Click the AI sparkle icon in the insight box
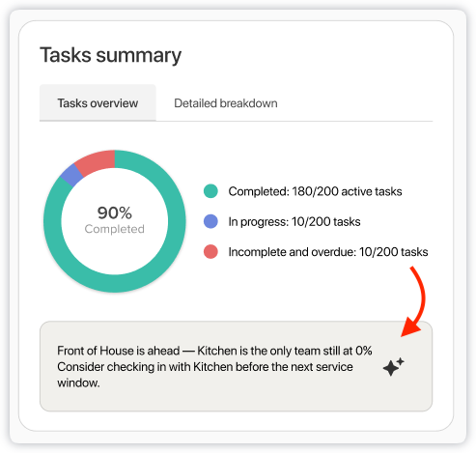The image size is (476, 453). [x=393, y=367]
